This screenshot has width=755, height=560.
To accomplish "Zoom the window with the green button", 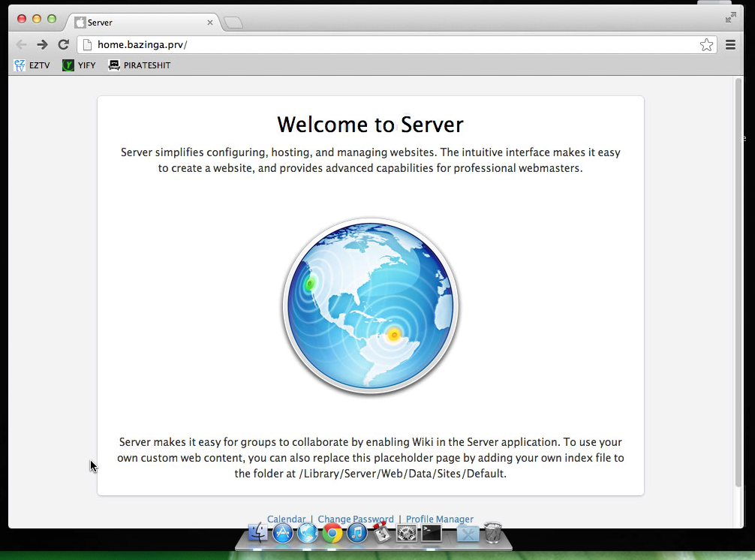I will [52, 19].
